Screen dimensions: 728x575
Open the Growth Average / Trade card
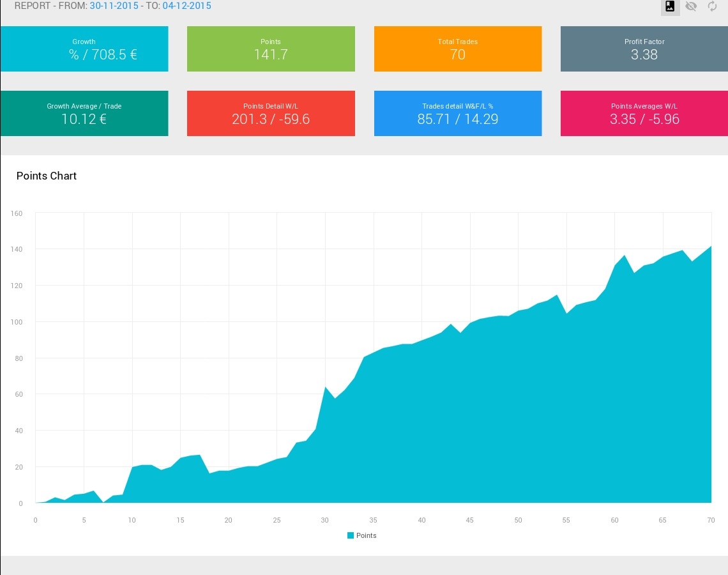[x=84, y=113]
